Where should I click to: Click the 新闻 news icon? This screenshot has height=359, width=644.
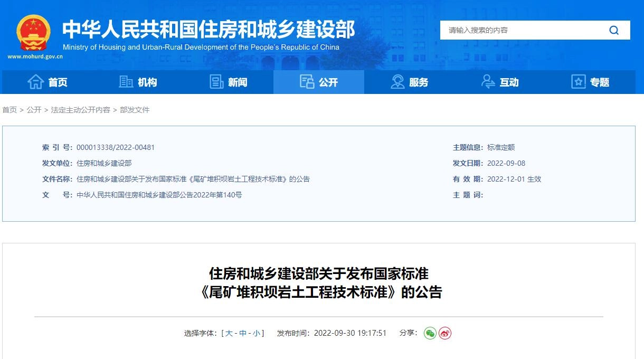(x=216, y=82)
